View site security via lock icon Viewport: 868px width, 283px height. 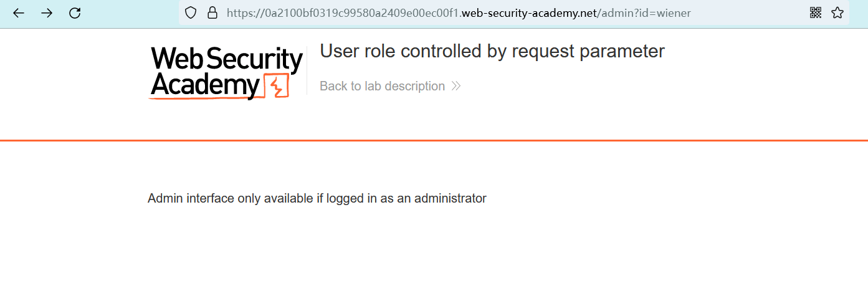212,12
